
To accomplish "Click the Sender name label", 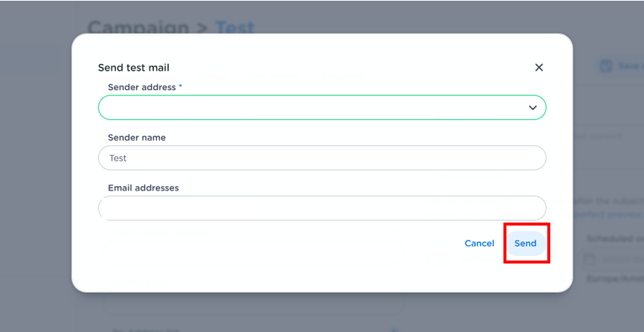I will (x=137, y=138).
